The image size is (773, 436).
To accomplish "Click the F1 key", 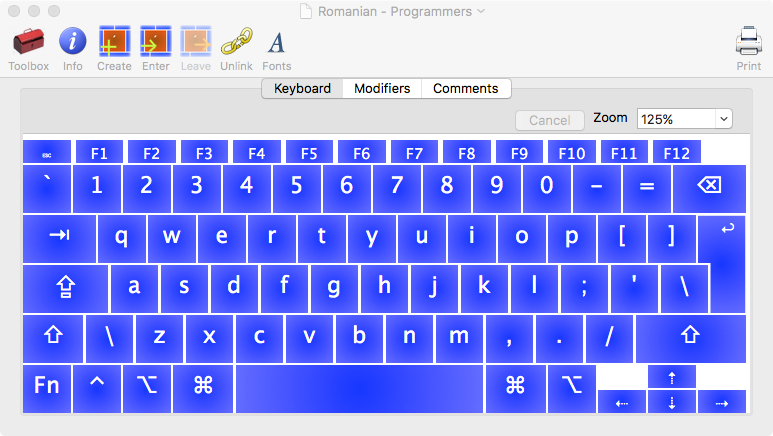I will [x=99, y=152].
